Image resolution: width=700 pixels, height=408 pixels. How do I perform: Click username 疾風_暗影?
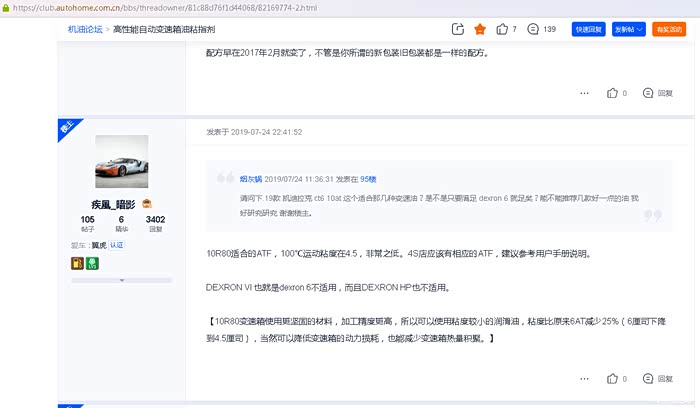114,204
